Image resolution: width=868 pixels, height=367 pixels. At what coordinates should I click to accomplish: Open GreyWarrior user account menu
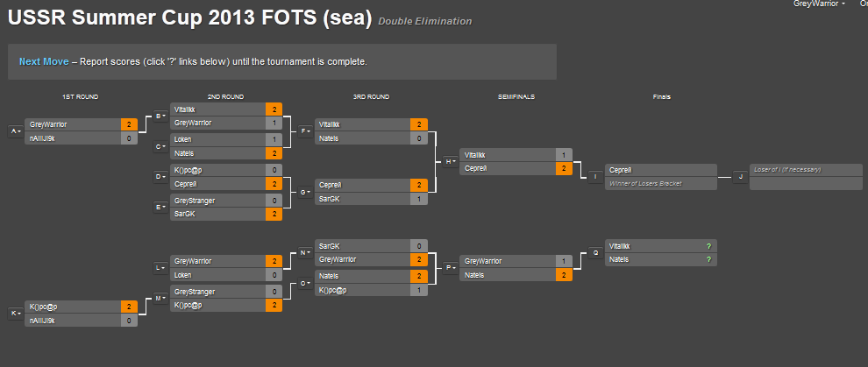pyautogui.click(x=819, y=4)
